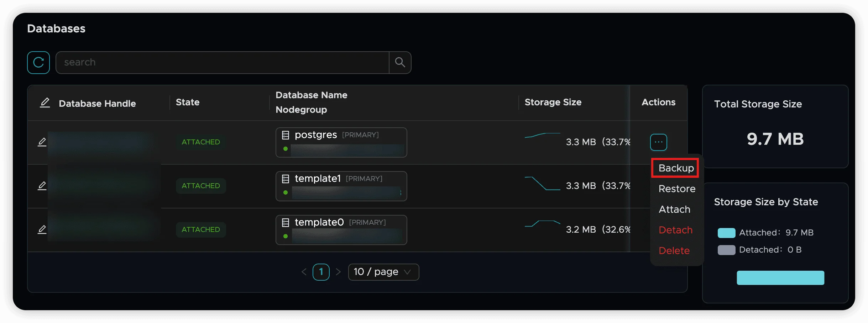Focus the database search field

click(222, 63)
